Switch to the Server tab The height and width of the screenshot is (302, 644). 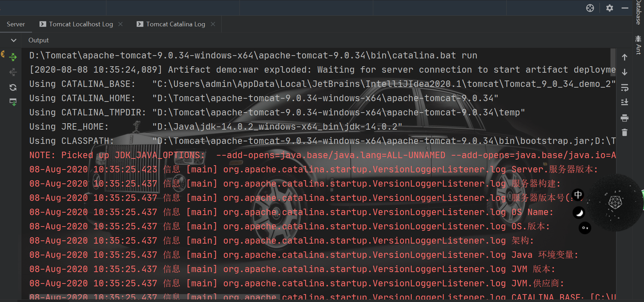point(16,24)
